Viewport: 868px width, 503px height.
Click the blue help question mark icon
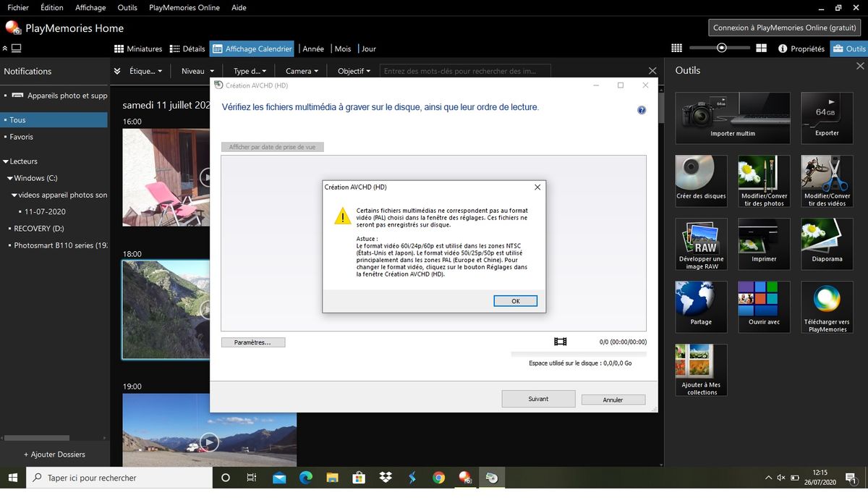(641, 110)
